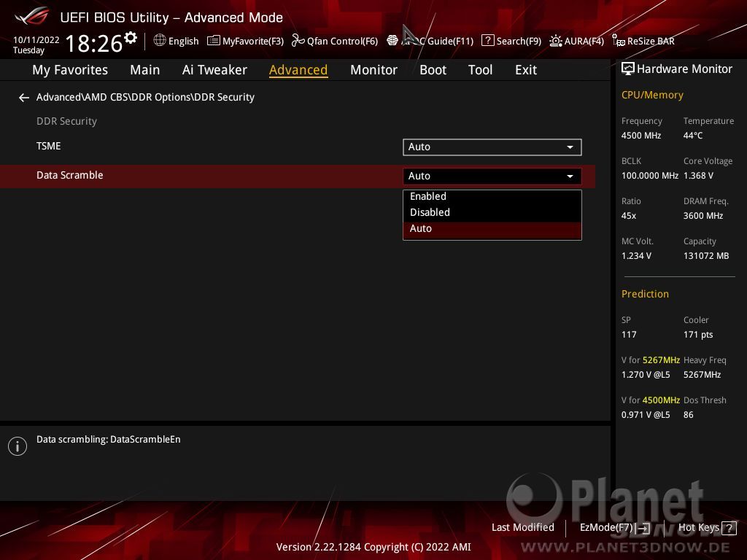Viewport: 747px width, 560px height.
Task: Open the AURA(F4) light icon
Action: click(555, 41)
